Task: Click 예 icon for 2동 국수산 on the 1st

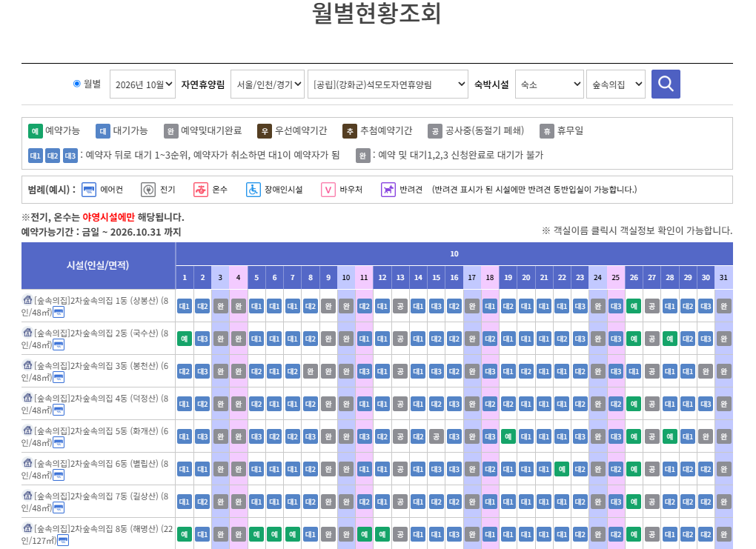Action: (x=184, y=339)
